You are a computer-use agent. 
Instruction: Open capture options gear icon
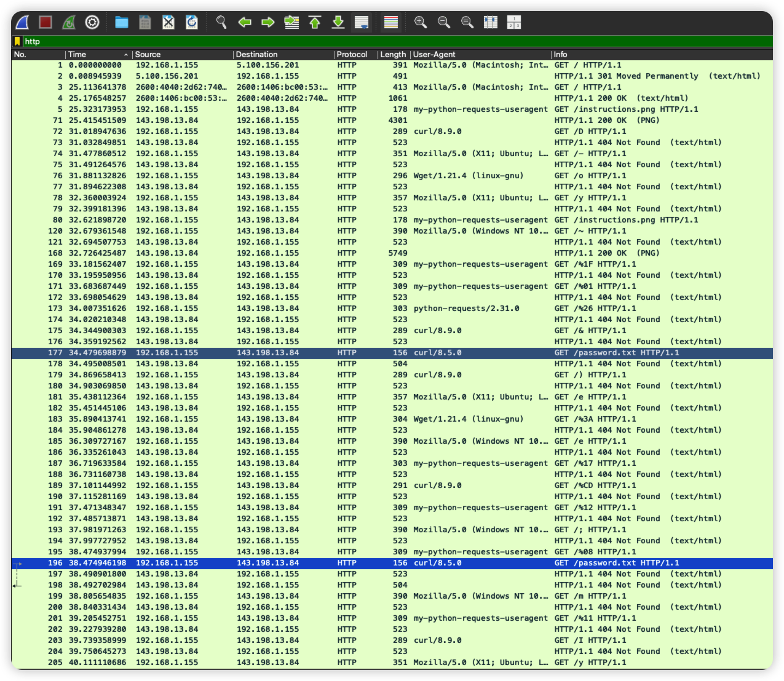[x=92, y=23]
